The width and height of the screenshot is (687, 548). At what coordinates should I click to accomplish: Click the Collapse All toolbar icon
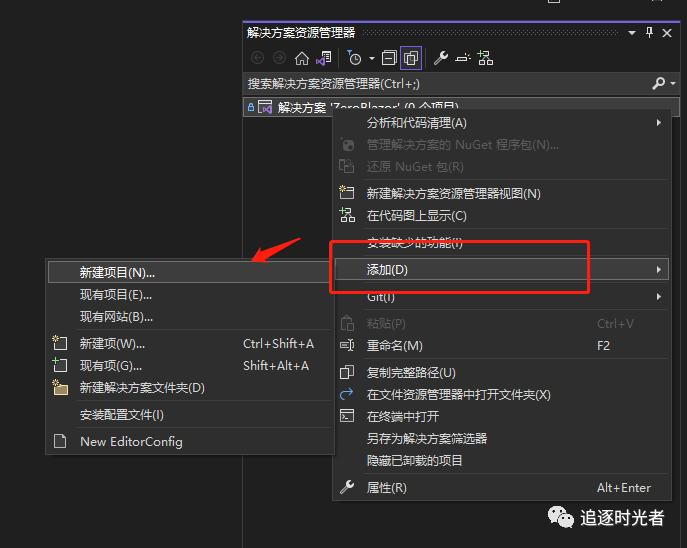(389, 58)
